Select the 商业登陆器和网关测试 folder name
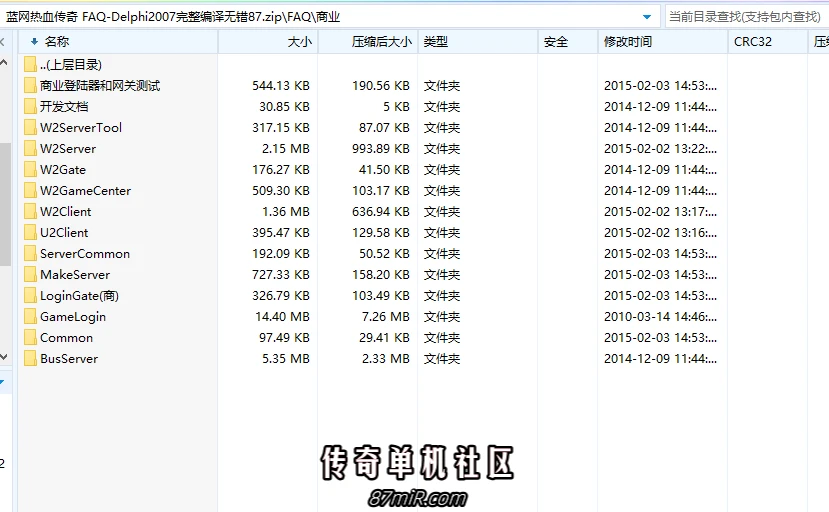 click(100, 86)
